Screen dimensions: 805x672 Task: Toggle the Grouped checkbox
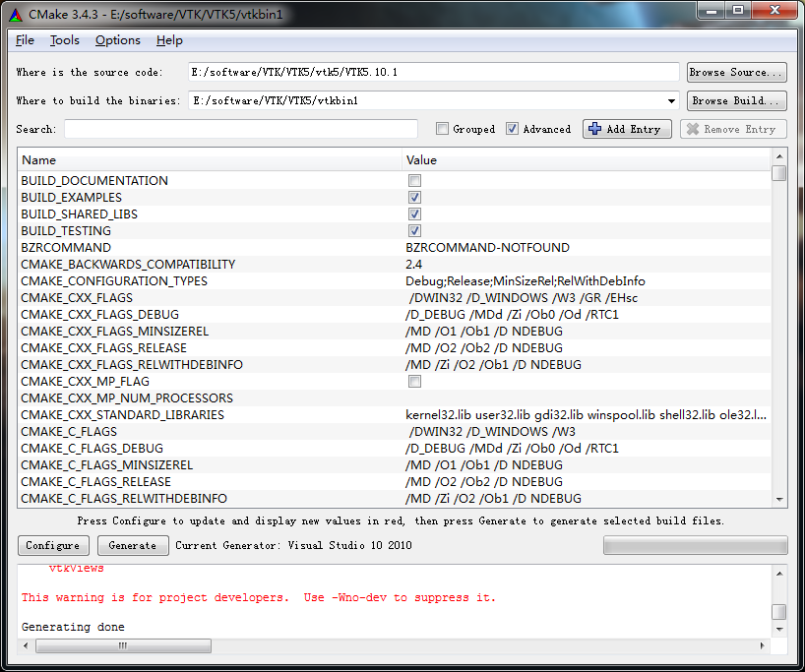[x=442, y=128]
